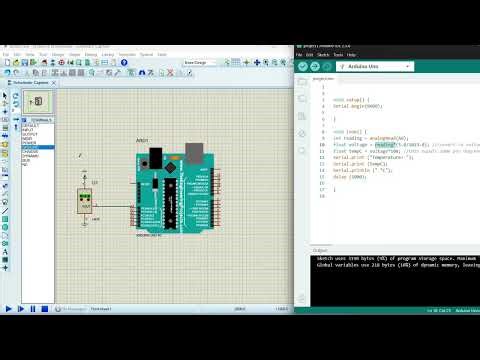Select Wire Label Mode tool
Image resolution: width=480 pixels, height=360 pixels.
(5, 120)
